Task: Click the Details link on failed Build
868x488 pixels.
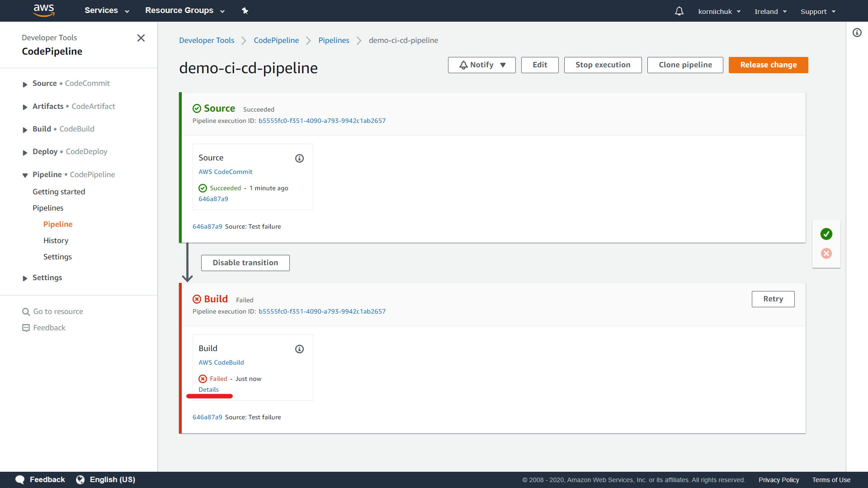Action: coord(208,389)
